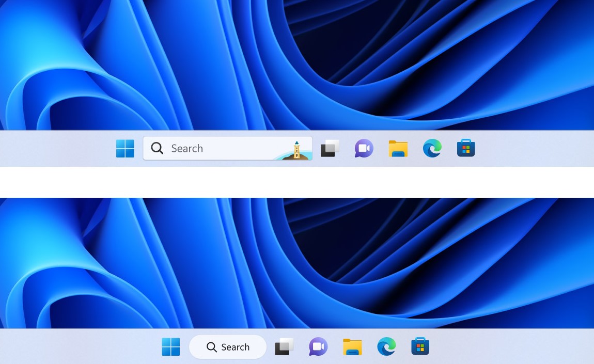Open Task View in the upper taskbar
Viewport: 594px width, 364px height.
(330, 148)
